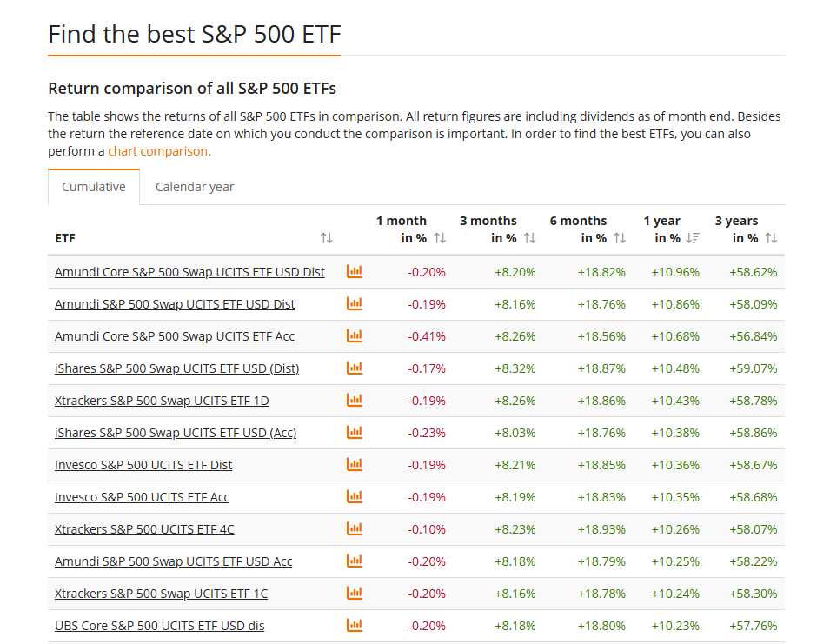The width and height of the screenshot is (830, 644).
Task: Open the chart comparison link
Action: click(157, 151)
